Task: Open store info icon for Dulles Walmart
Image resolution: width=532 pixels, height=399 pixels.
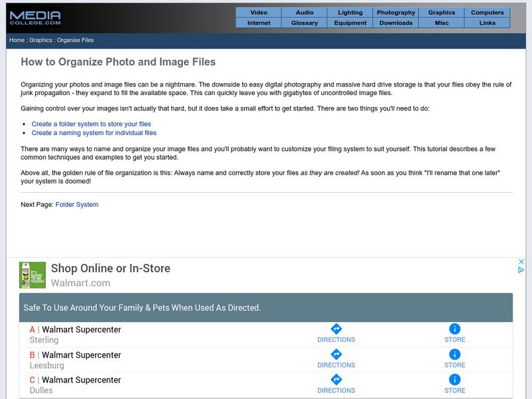Action: [455, 380]
